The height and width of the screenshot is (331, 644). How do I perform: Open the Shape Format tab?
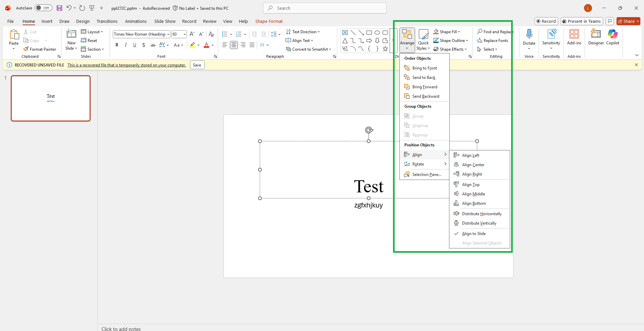pyautogui.click(x=269, y=21)
